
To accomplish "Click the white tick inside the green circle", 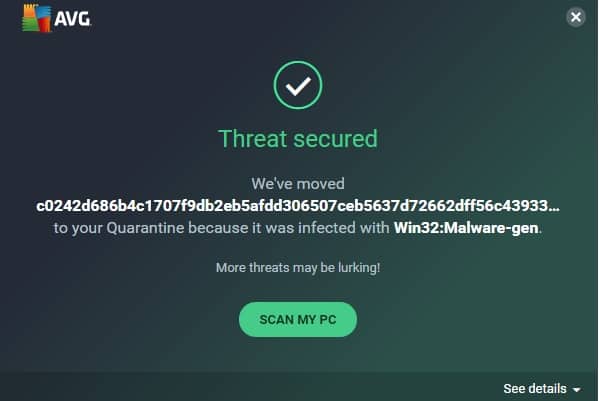I will (298, 86).
